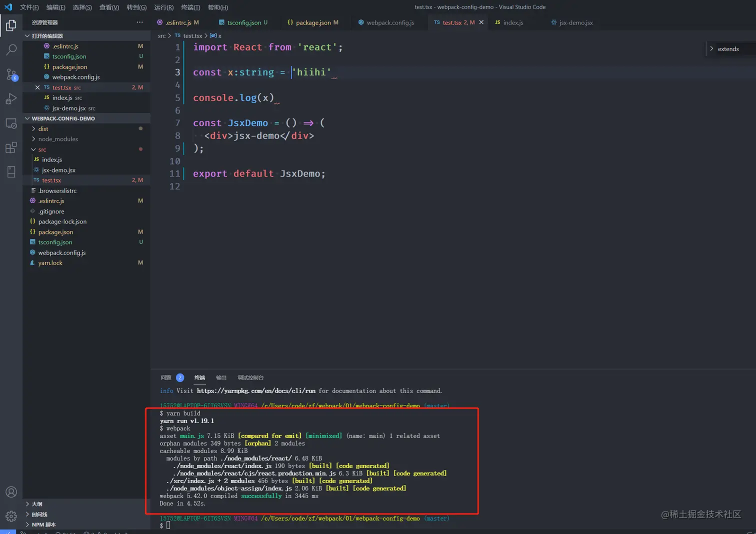Screen dimensions: 756x534
Task: Show the 调试控制台 (Debug Console) panel tab
Action: (x=250, y=377)
